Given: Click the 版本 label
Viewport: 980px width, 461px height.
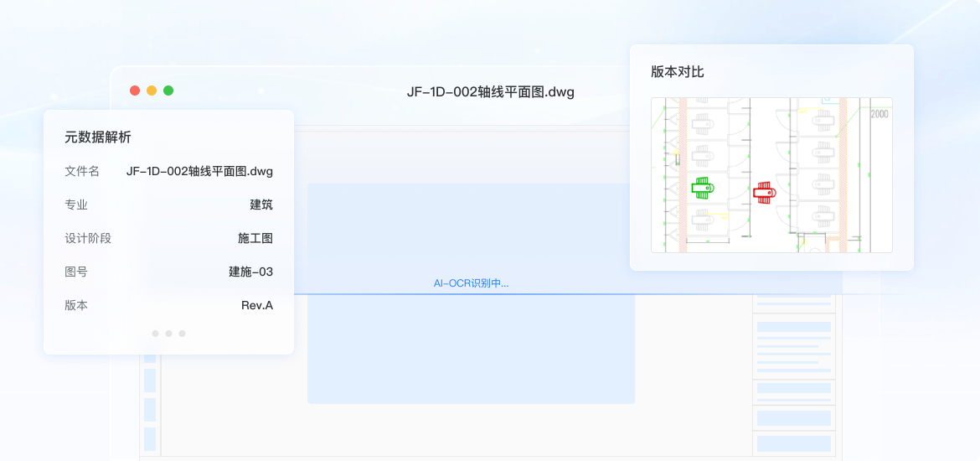Looking at the screenshot, I should (76, 306).
